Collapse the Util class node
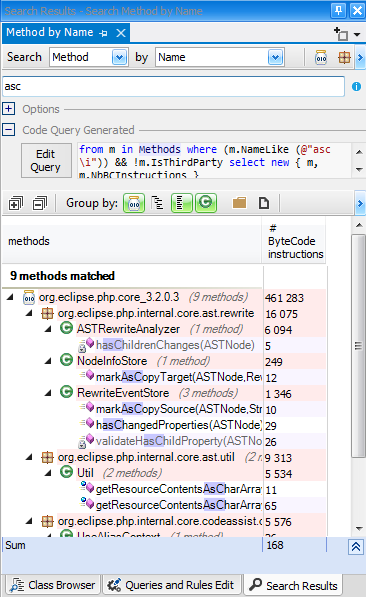This screenshot has height=597, width=366. pyautogui.click(x=48, y=473)
